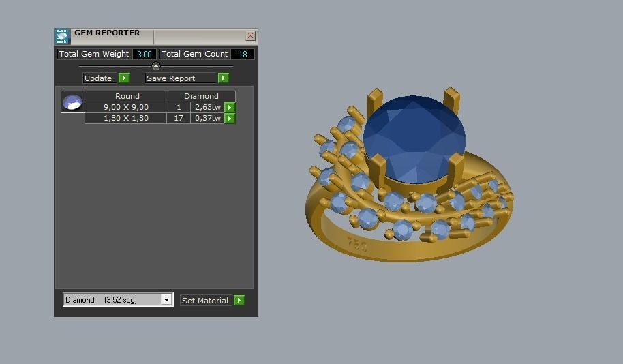Click the Total Gem Weight label
The height and width of the screenshot is (364, 623).
pos(94,54)
